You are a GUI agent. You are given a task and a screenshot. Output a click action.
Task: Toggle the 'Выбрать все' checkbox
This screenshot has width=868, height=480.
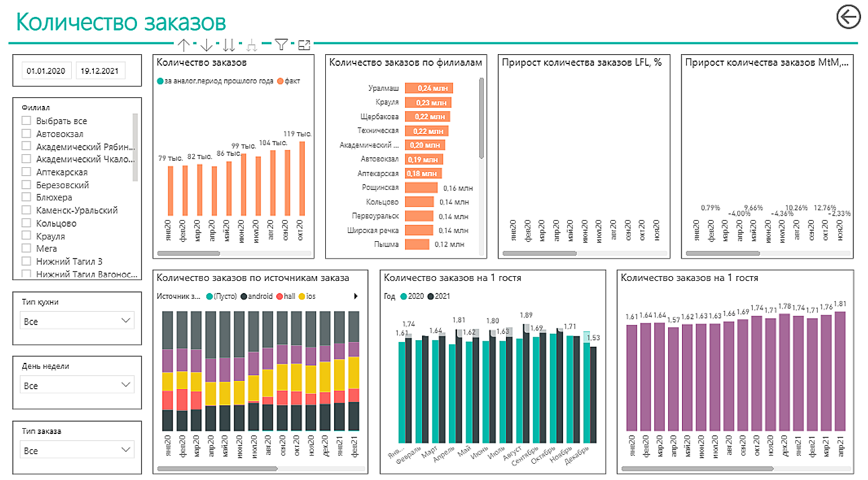pos(26,121)
